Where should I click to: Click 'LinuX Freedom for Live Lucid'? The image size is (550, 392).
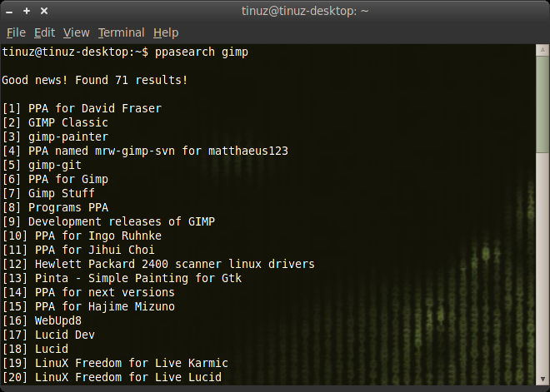coord(128,377)
